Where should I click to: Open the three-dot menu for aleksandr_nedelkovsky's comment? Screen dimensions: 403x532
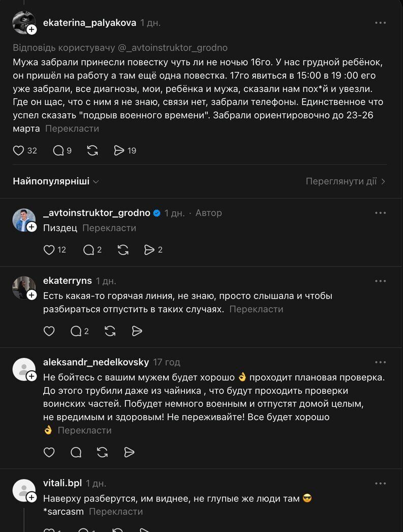381,362
